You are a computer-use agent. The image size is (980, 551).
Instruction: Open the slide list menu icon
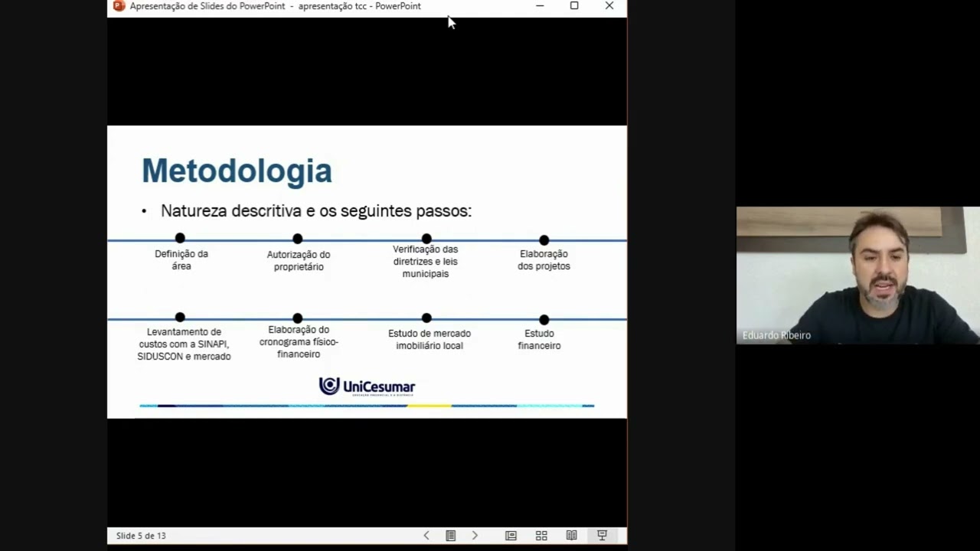pos(451,536)
